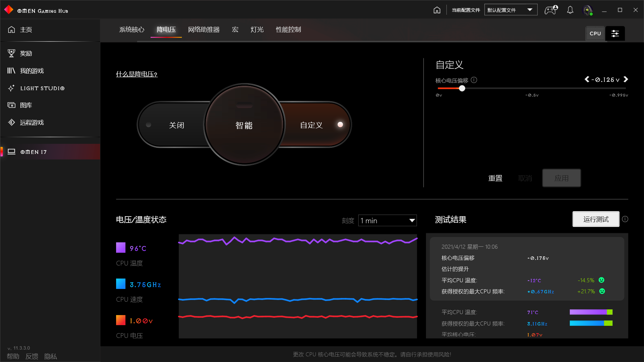Click the purple average temperature bar
The width and height of the screenshot is (644, 362).
(x=591, y=312)
